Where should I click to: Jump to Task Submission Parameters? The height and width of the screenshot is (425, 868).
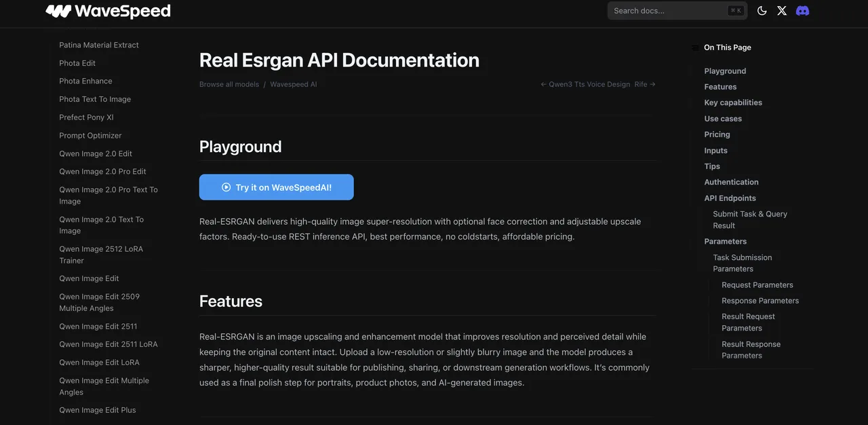tap(743, 263)
